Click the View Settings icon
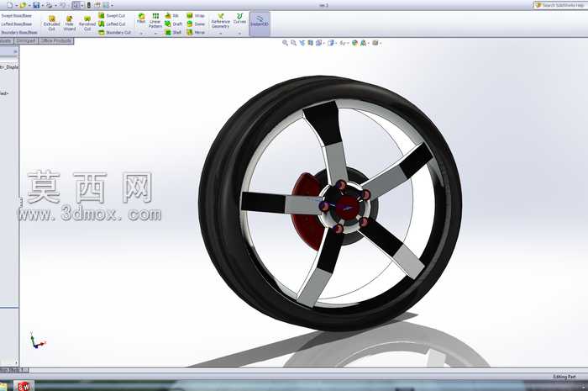Image resolution: width=588 pixels, height=391 pixels. (375, 43)
